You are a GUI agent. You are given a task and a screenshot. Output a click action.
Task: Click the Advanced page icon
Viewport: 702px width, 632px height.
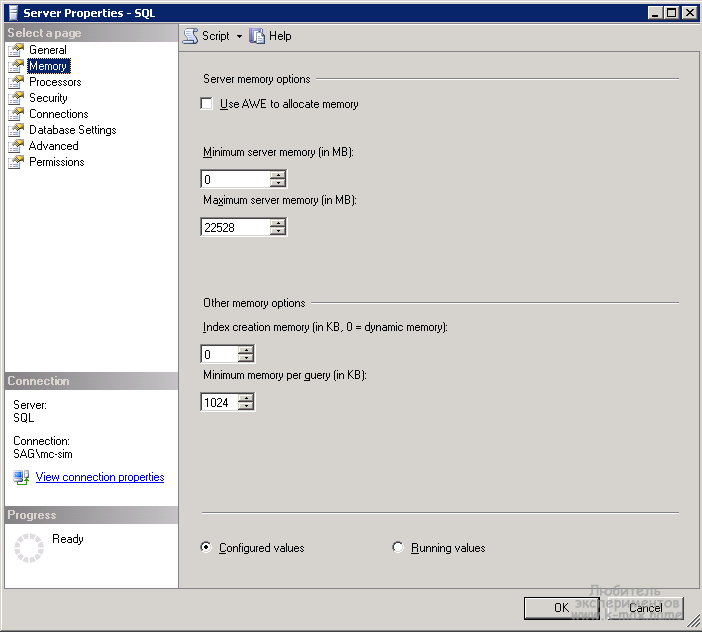(16, 146)
